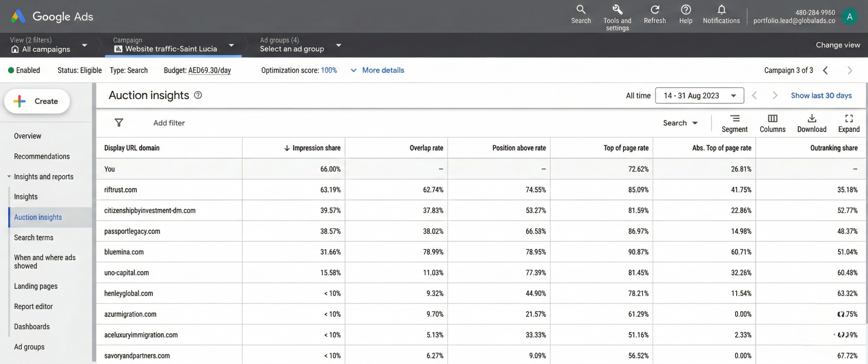Open Landing pages in sidebar

click(x=36, y=286)
